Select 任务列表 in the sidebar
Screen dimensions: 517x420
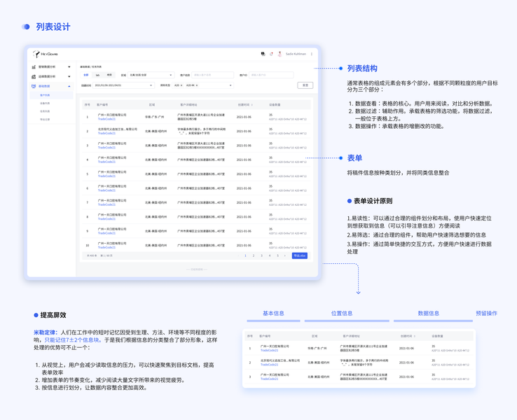(x=45, y=111)
